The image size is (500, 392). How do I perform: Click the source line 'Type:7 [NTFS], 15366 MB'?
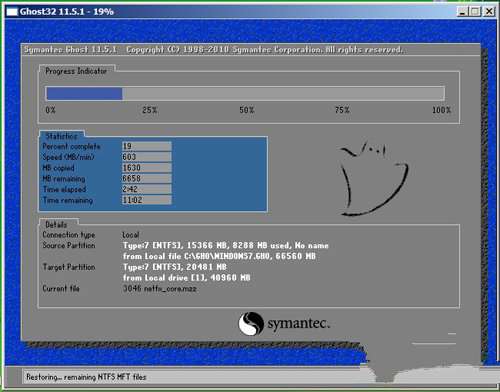226,246
